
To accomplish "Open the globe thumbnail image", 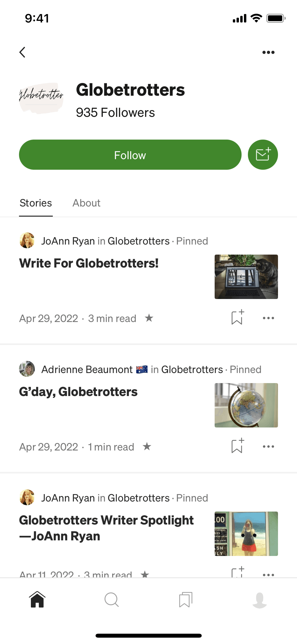I will point(246,405).
